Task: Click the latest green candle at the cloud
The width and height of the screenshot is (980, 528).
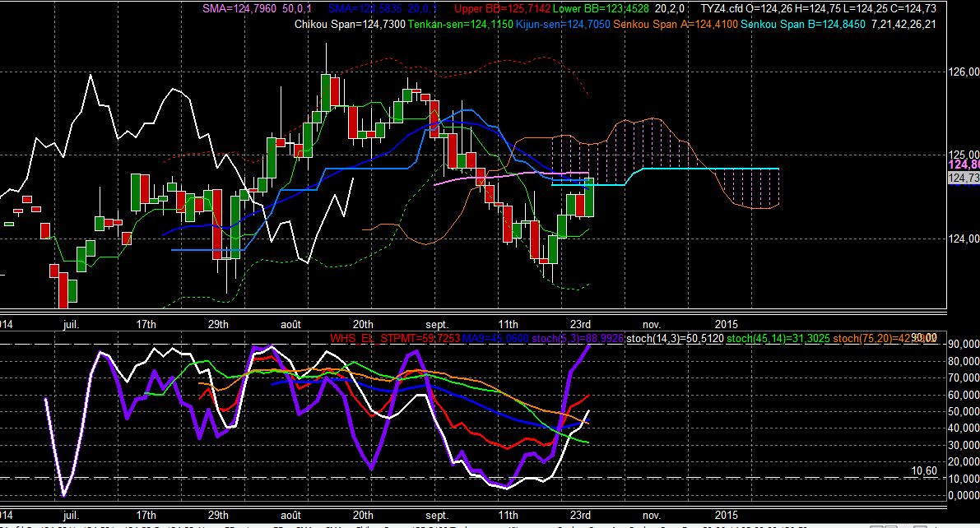Action: [x=589, y=197]
